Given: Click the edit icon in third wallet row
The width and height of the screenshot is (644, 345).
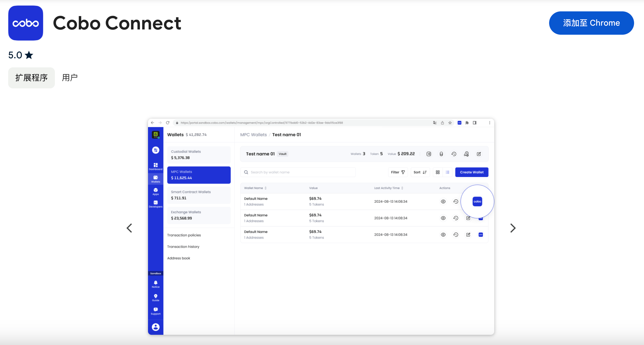Looking at the screenshot, I should click(468, 235).
